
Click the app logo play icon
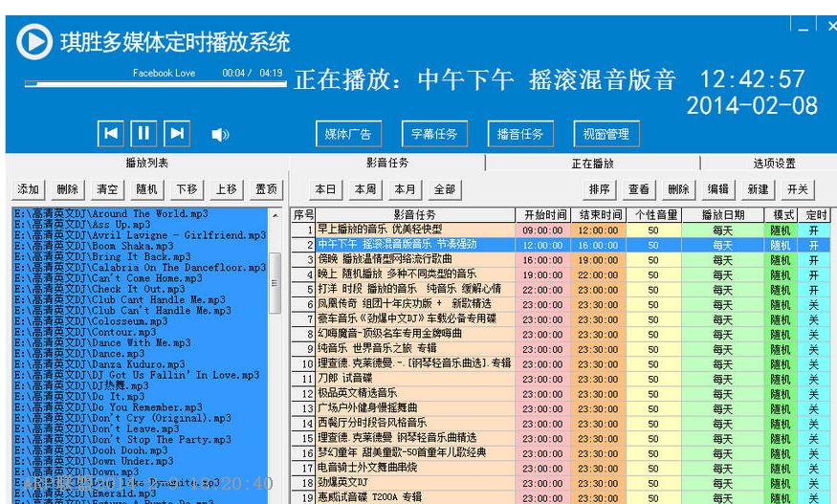click(34, 41)
